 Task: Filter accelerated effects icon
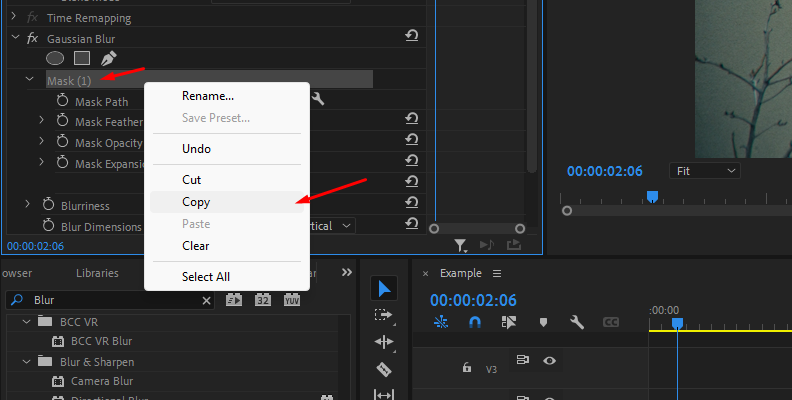coord(234,300)
